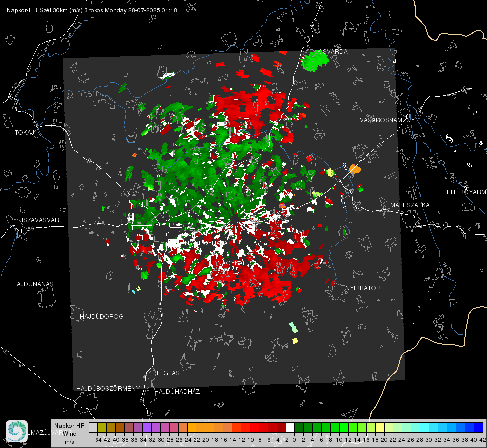The width and height of the screenshot is (487, 448).
Task: Click the HAJDÚHADHÁZ town label
Action: (x=177, y=392)
